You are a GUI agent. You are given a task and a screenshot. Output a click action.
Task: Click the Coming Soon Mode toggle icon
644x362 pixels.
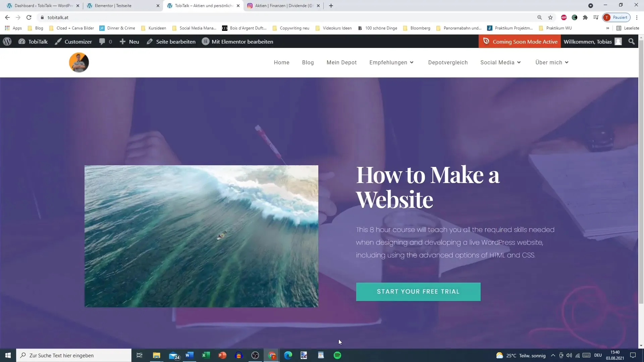coord(486,41)
